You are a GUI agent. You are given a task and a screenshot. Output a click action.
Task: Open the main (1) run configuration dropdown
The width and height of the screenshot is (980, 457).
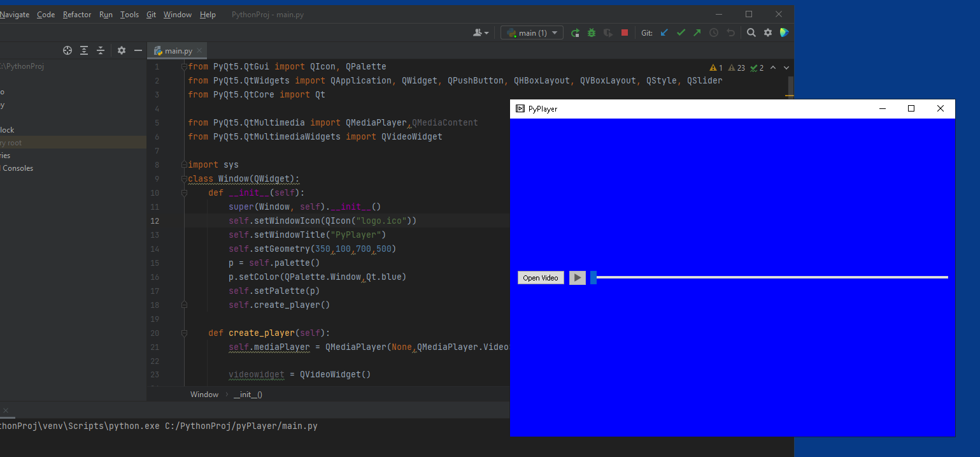tap(532, 33)
